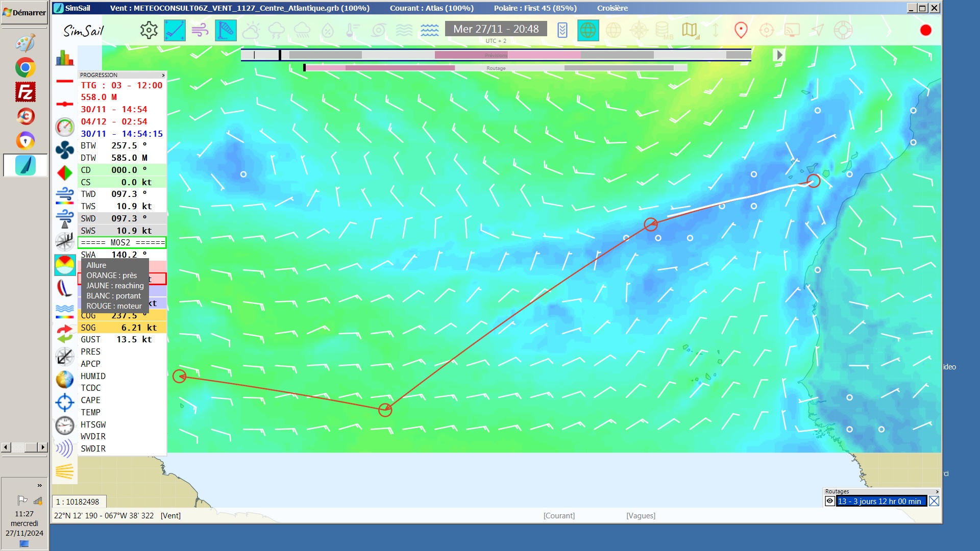Open the polar speedometer gauge icon
Image resolution: width=980 pixels, height=551 pixels.
tap(65, 127)
